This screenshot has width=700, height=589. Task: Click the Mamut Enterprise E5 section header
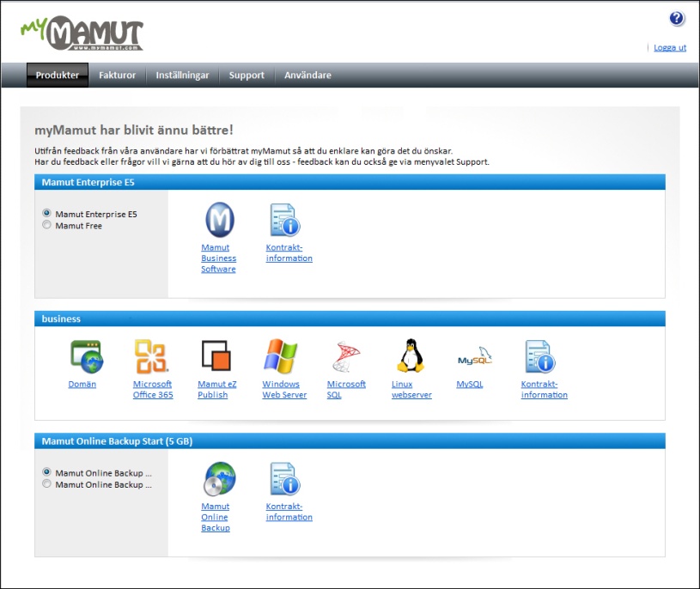click(350, 182)
